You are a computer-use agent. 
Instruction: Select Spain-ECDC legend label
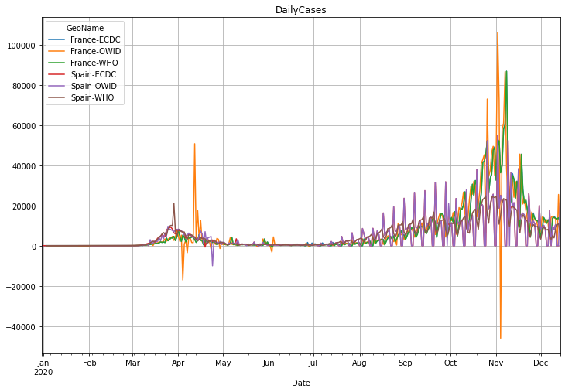click(94, 74)
